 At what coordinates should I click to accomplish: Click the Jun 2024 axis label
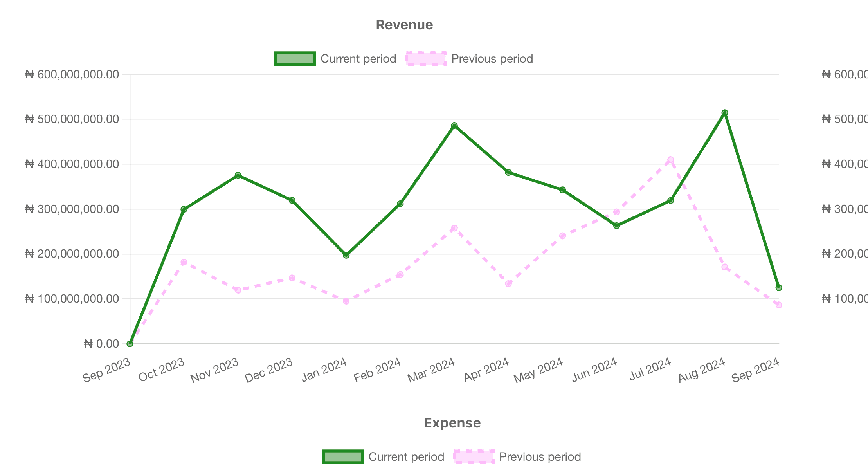(x=594, y=370)
